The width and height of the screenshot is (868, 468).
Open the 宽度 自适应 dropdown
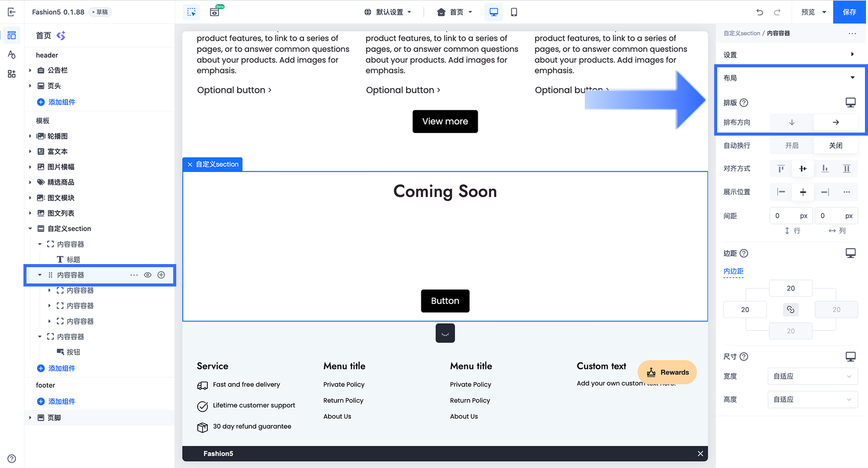coord(812,376)
